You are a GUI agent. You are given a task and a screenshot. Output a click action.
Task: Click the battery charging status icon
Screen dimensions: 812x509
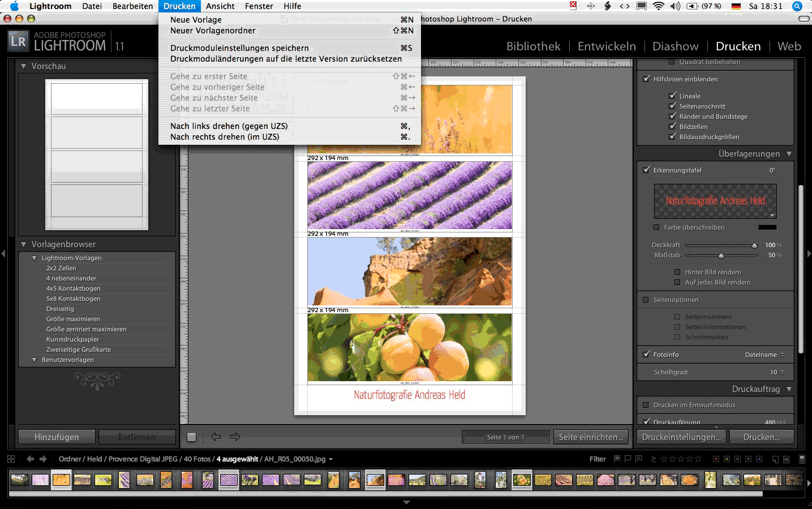click(x=693, y=6)
